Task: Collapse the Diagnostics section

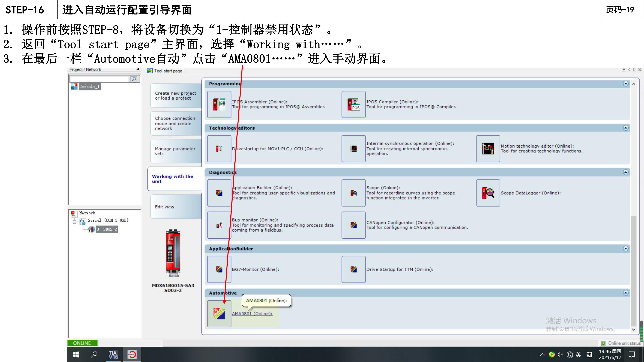Action: [626, 172]
